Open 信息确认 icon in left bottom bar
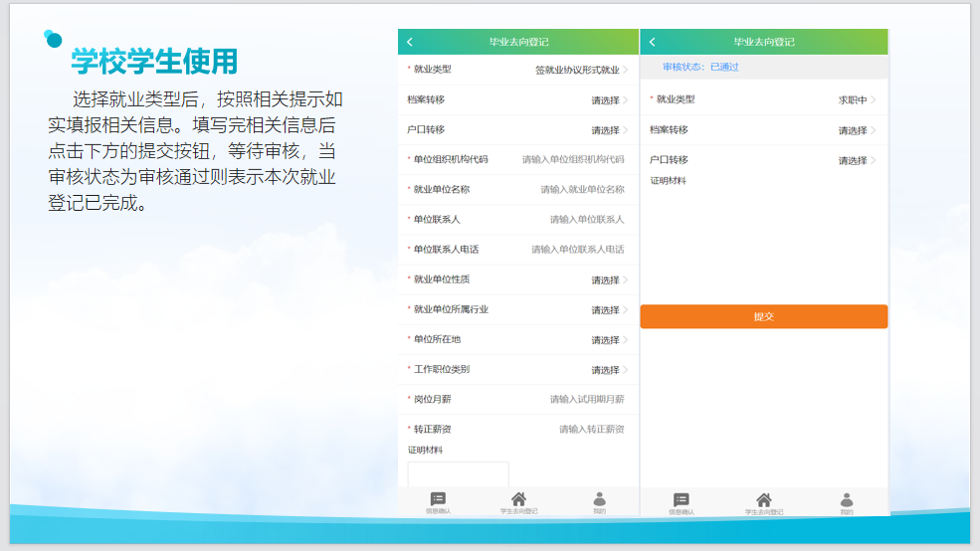Screen dimensions: 980x551 click(438, 501)
